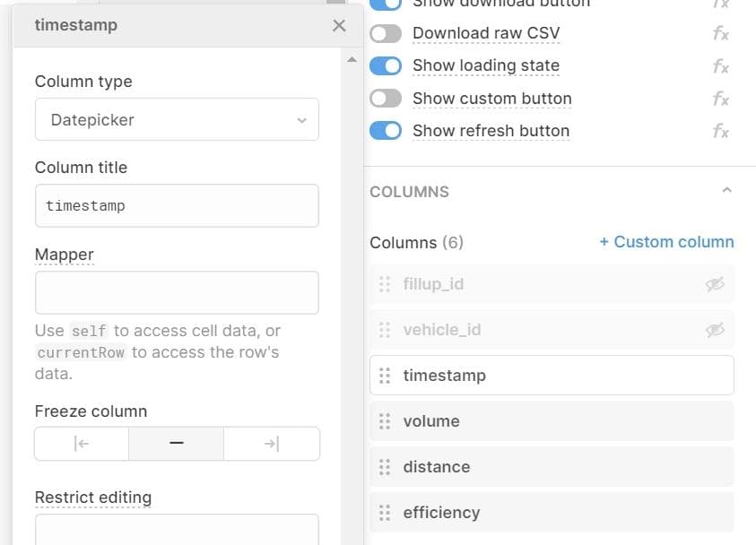756x545 pixels.
Task: Turn on Show custom button toggle
Action: (386, 99)
